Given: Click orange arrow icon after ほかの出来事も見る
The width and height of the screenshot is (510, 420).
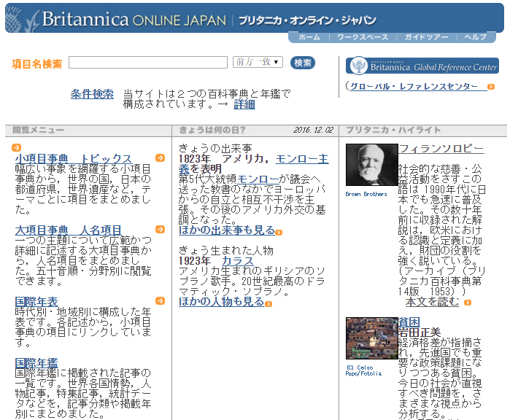Looking at the screenshot, I should pyautogui.click(x=279, y=232).
